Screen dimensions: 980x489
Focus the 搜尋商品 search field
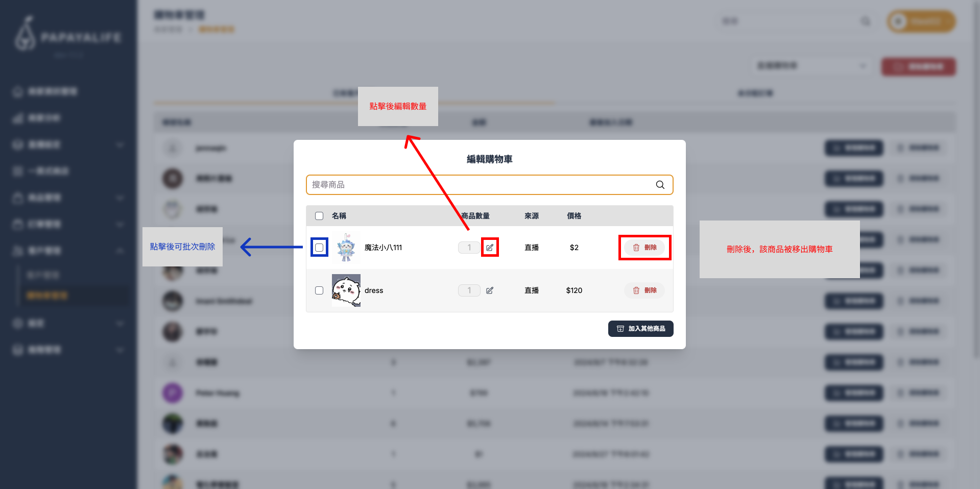coord(480,185)
